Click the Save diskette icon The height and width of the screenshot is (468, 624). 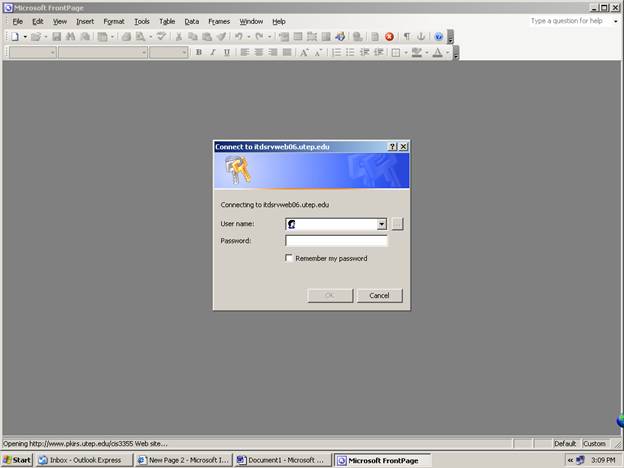pos(57,37)
